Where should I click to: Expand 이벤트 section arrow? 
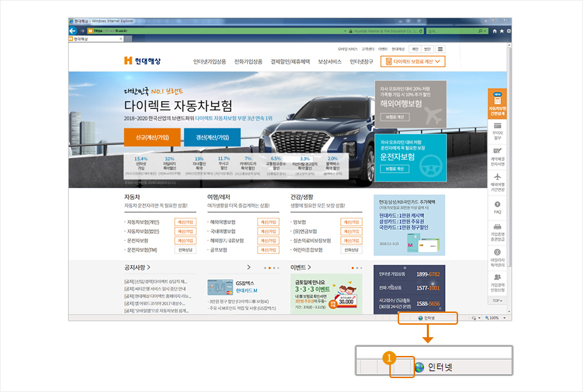pyautogui.click(x=309, y=267)
